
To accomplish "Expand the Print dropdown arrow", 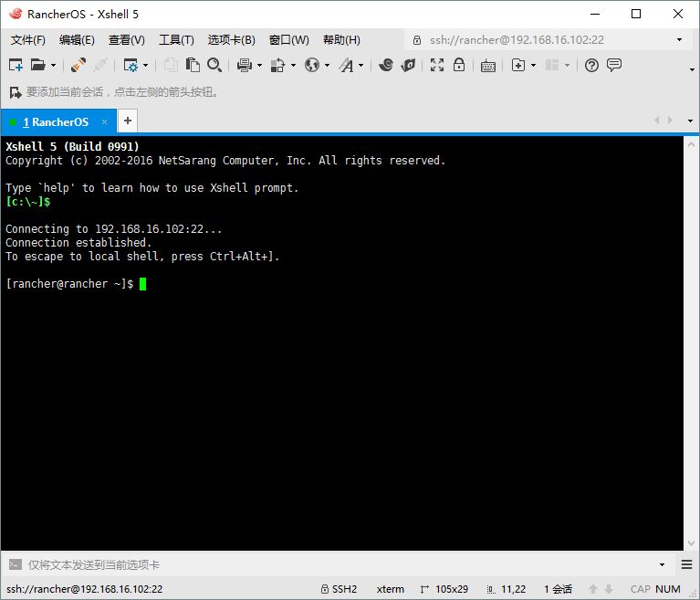I will [259, 66].
